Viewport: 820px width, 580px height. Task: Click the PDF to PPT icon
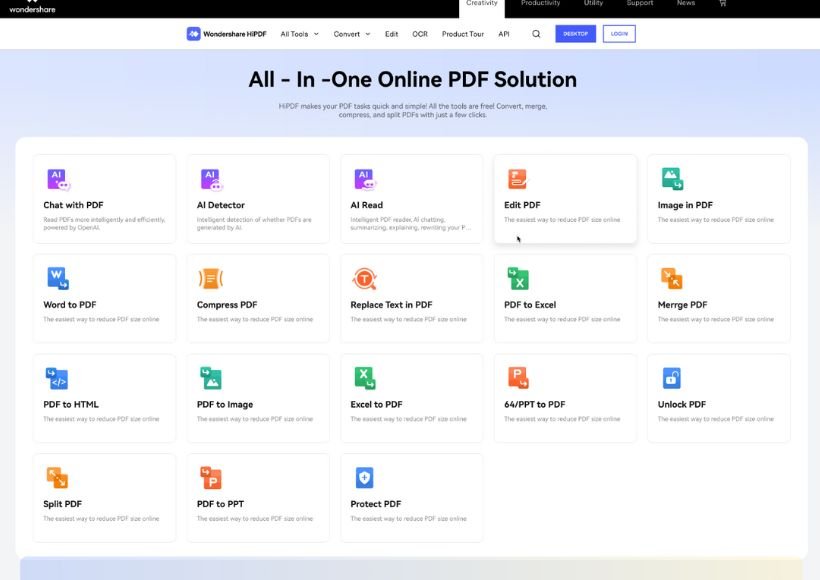tap(211, 477)
